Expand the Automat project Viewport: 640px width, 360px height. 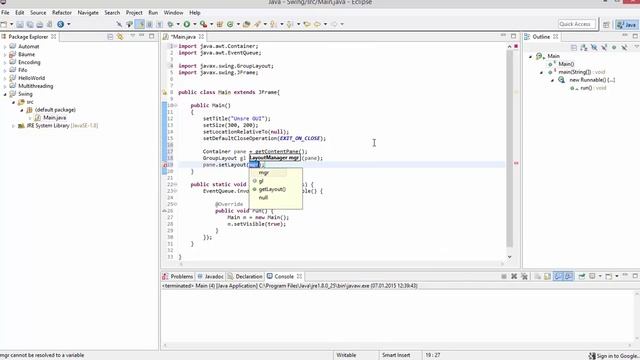[x=5, y=47]
